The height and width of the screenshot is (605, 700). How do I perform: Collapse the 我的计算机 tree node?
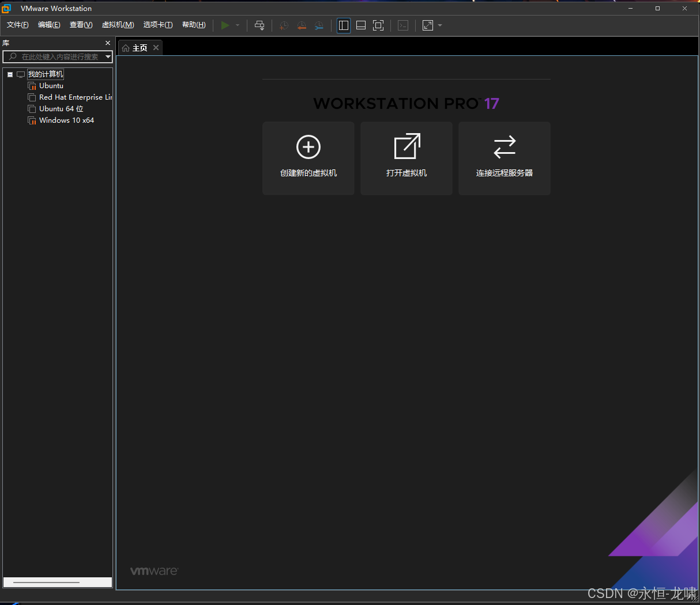pos(10,74)
